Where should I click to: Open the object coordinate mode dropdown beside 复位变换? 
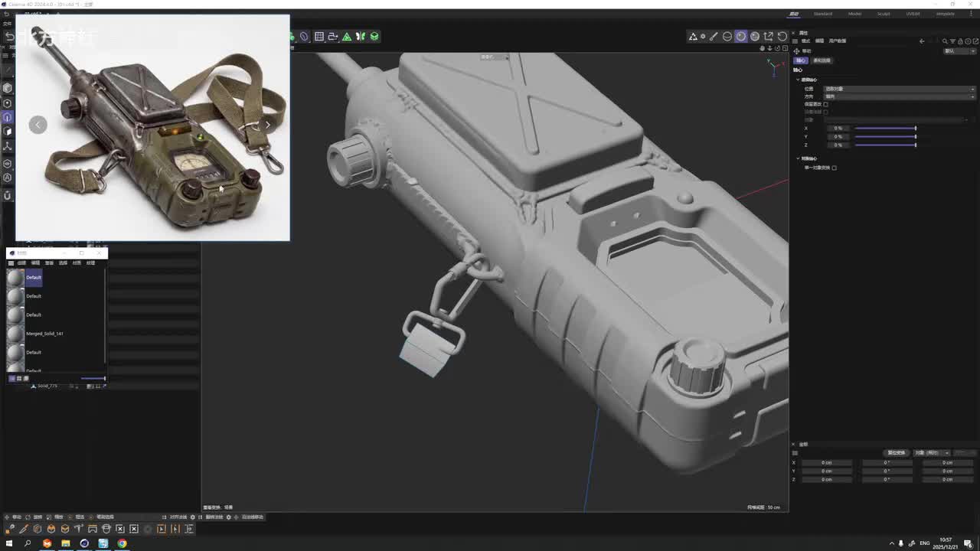click(x=932, y=453)
